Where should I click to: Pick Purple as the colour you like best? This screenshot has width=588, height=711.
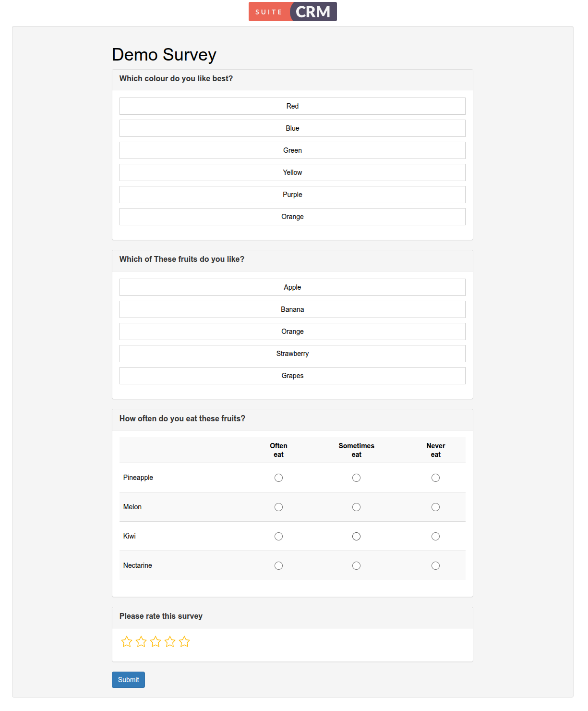pos(292,195)
